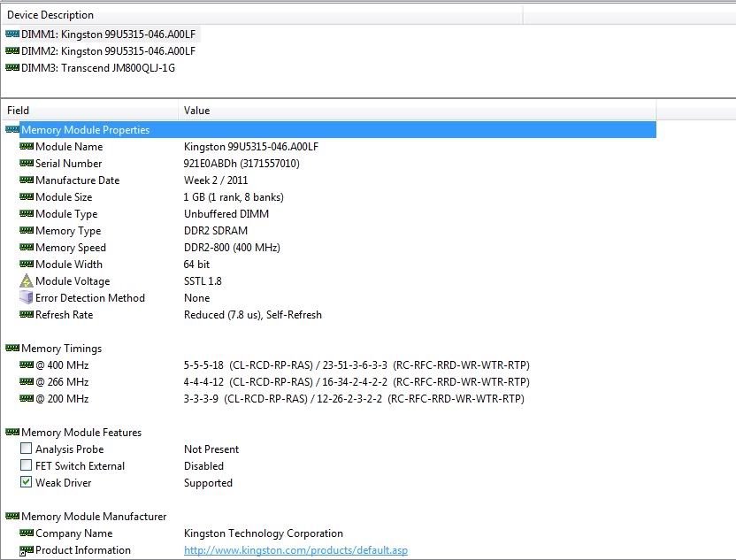Click the Not Present value
The width and height of the screenshot is (736, 560).
pos(211,449)
